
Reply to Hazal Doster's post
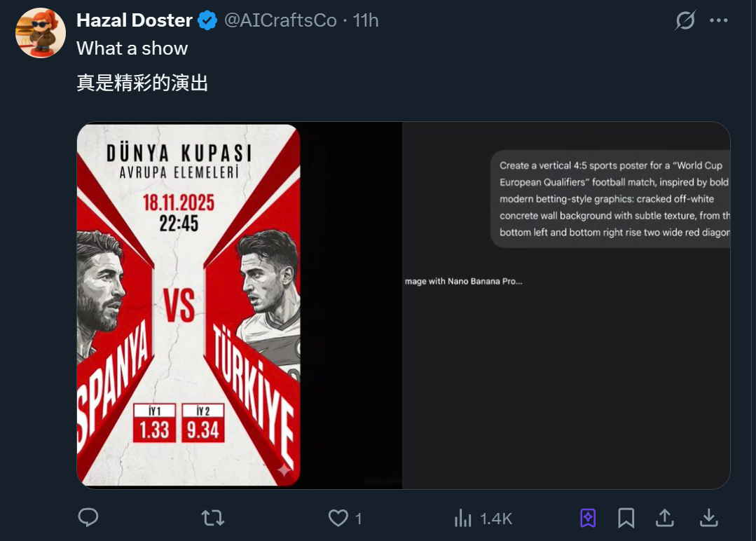coord(88,518)
